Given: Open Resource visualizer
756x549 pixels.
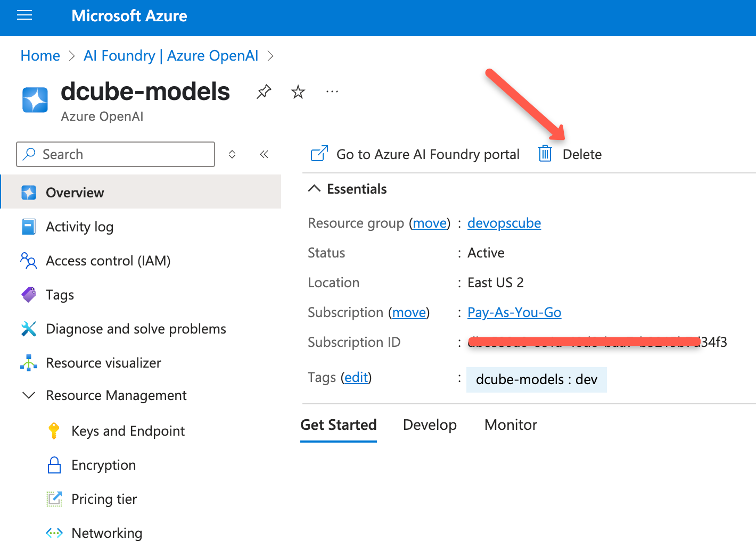Looking at the screenshot, I should (103, 363).
